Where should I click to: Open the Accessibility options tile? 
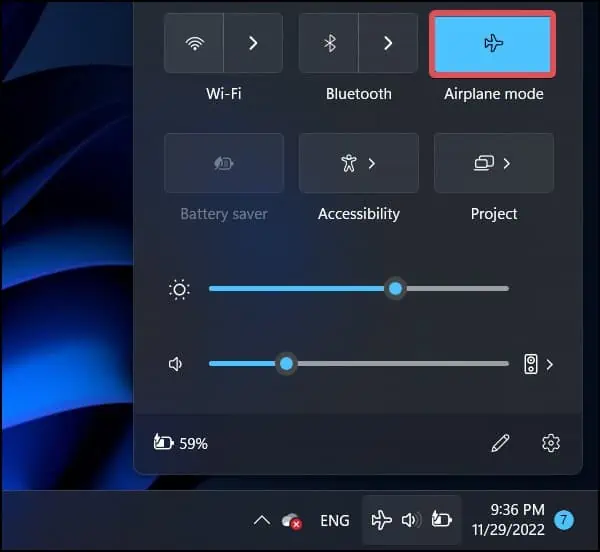[359, 163]
